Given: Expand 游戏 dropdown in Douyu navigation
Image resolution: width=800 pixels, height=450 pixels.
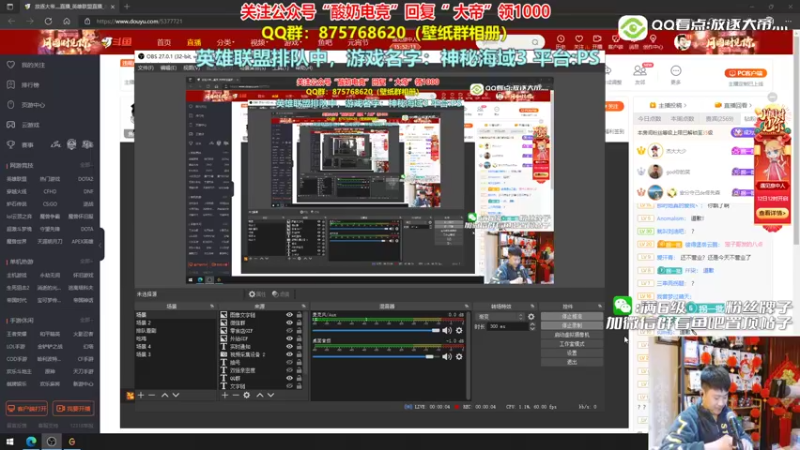Looking at the screenshot, I should click(x=292, y=42).
